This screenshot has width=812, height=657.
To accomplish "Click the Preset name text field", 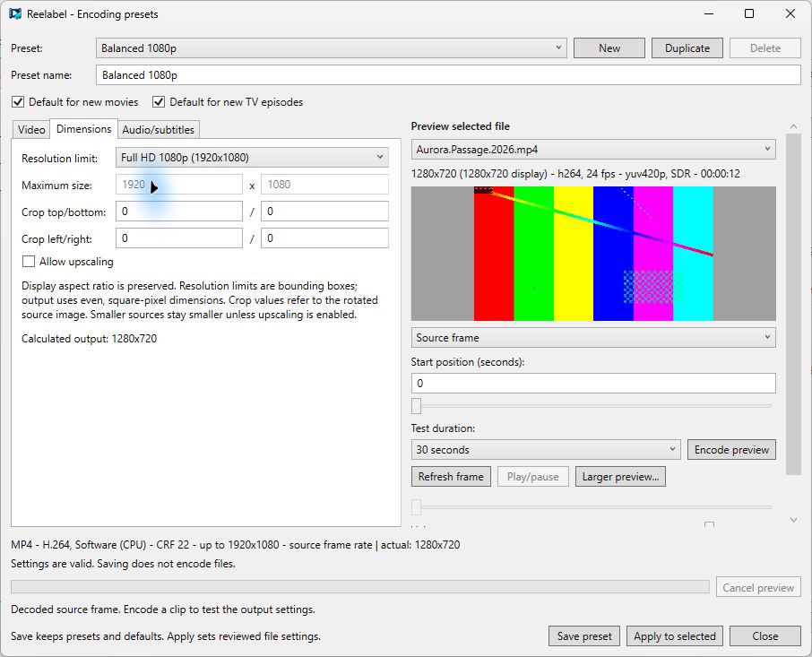I will (448, 75).
